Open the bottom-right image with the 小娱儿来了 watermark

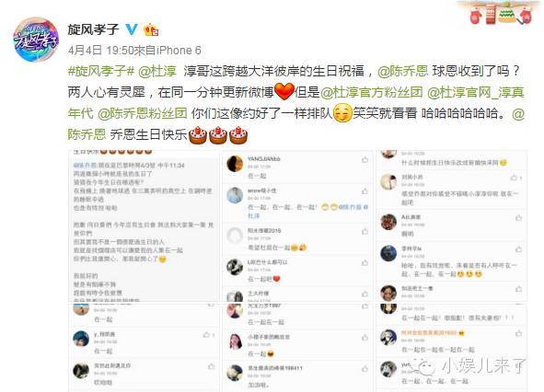click(451, 348)
